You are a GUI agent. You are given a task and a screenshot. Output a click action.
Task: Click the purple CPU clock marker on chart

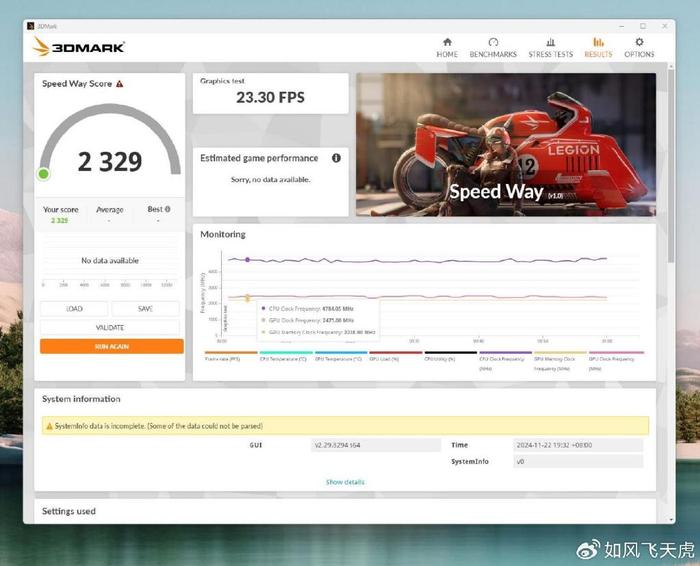[x=248, y=260]
